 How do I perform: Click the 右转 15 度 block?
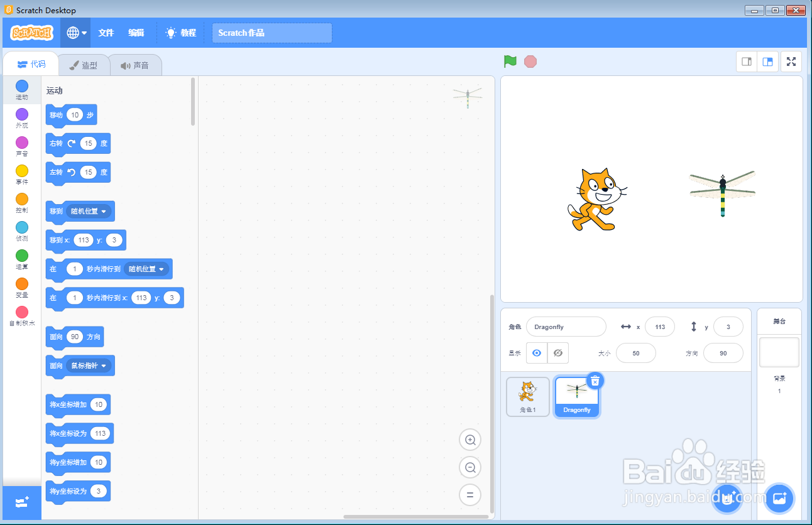pyautogui.click(x=78, y=144)
